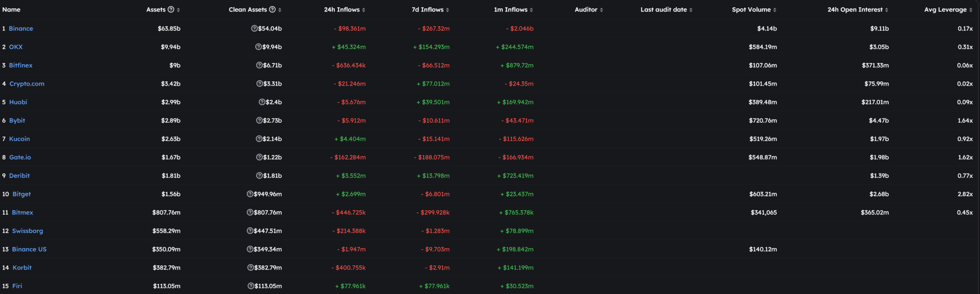Click Binance 24h inflow - $98.361m
The image size is (980, 294).
click(x=350, y=28)
